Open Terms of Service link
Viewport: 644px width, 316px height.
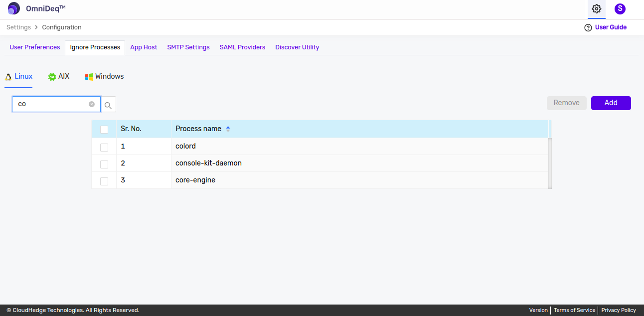pyautogui.click(x=574, y=310)
